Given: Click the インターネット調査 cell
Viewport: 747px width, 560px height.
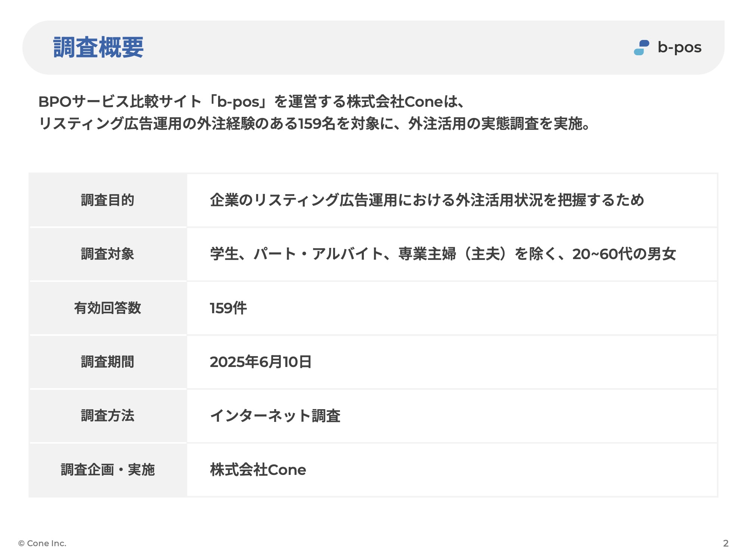Looking at the screenshot, I should [452, 416].
